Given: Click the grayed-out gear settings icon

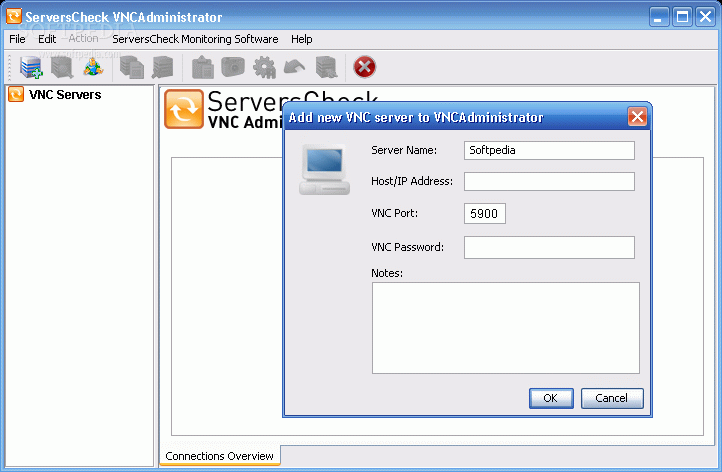Looking at the screenshot, I should click(x=264, y=67).
